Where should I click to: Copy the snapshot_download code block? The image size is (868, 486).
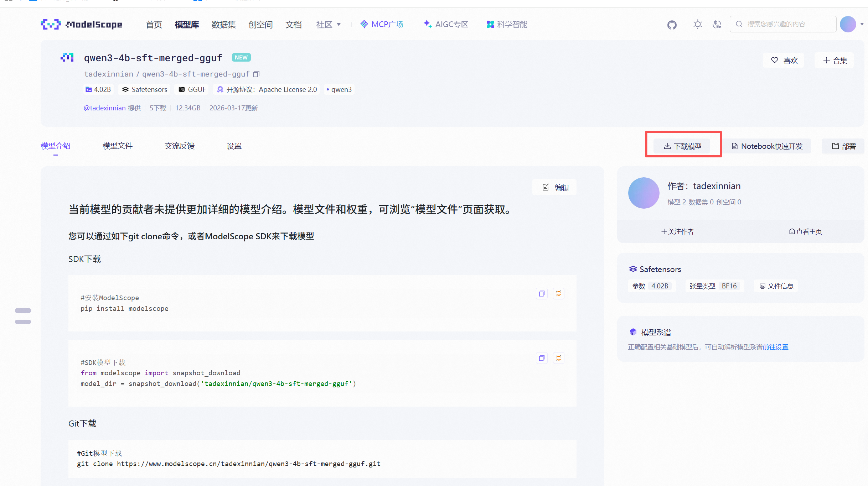click(542, 358)
